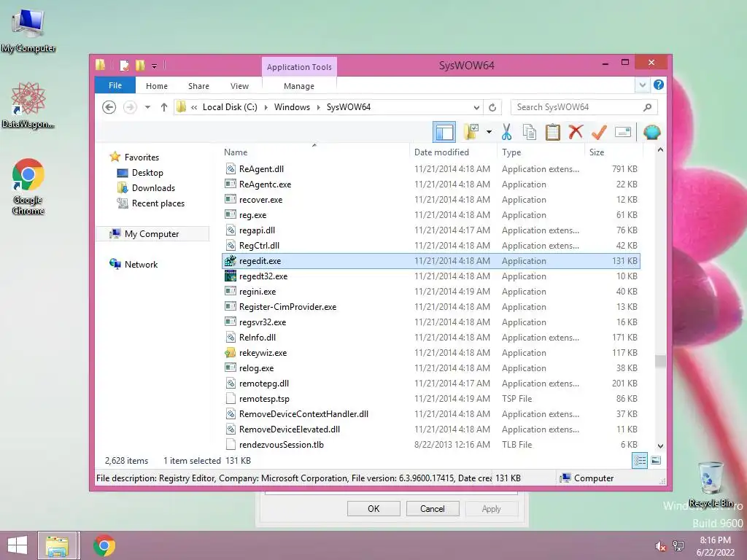
Task: Expand the breadcrumb arrow after Local Disk (C:)
Action: tap(266, 107)
